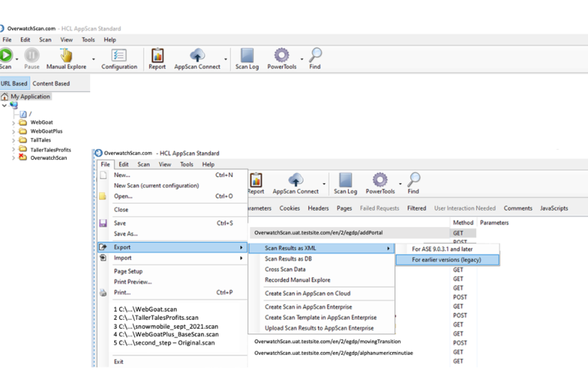
Task: Expand the TallTales tree node
Action: point(14,140)
